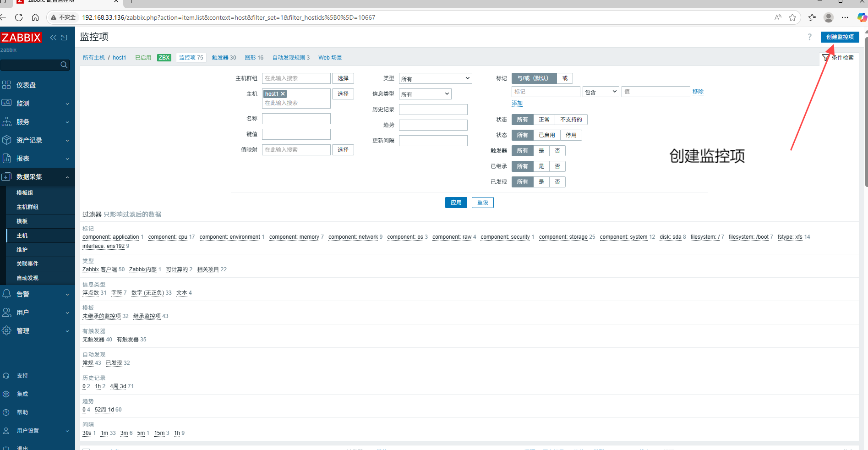Open the 仪表盘 dashboard icon
868x450 pixels.
pyautogui.click(x=6, y=85)
